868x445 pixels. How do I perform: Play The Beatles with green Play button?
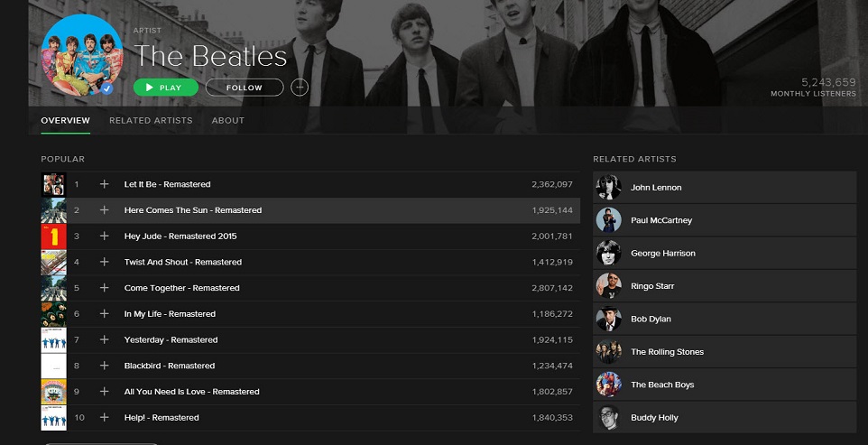(165, 88)
